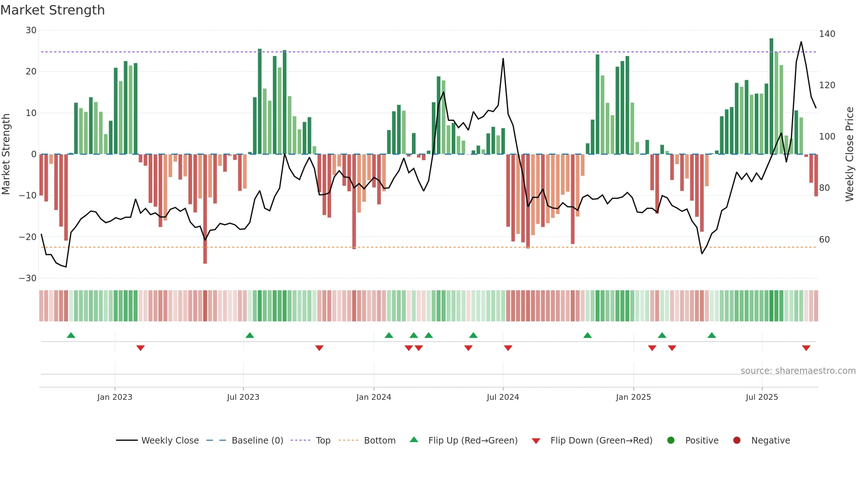
Task: Click the Flip Up triangle right after Jul 2023
Action: tap(250, 335)
